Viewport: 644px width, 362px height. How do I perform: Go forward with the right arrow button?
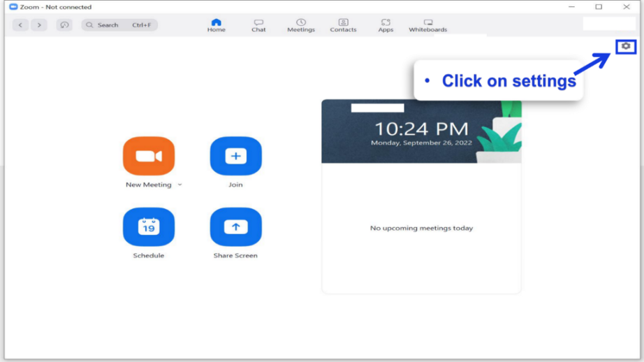click(x=39, y=25)
